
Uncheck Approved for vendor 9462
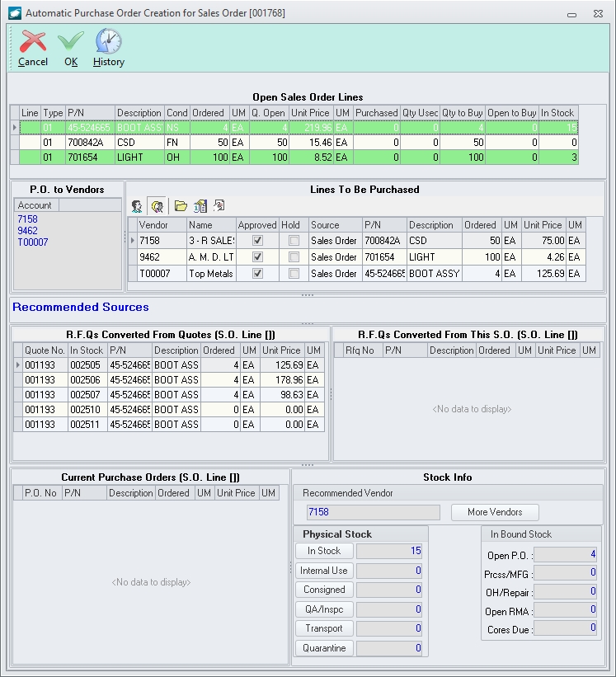point(258,257)
